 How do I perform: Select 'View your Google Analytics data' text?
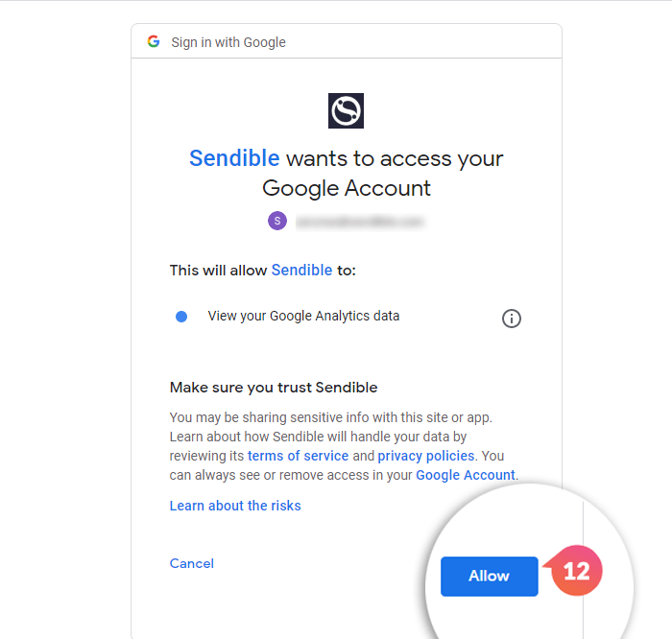(303, 316)
